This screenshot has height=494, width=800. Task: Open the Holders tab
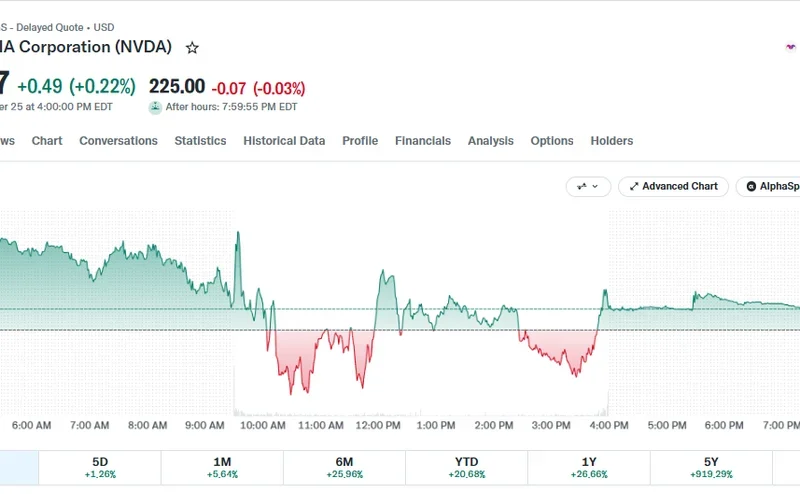[612, 141]
